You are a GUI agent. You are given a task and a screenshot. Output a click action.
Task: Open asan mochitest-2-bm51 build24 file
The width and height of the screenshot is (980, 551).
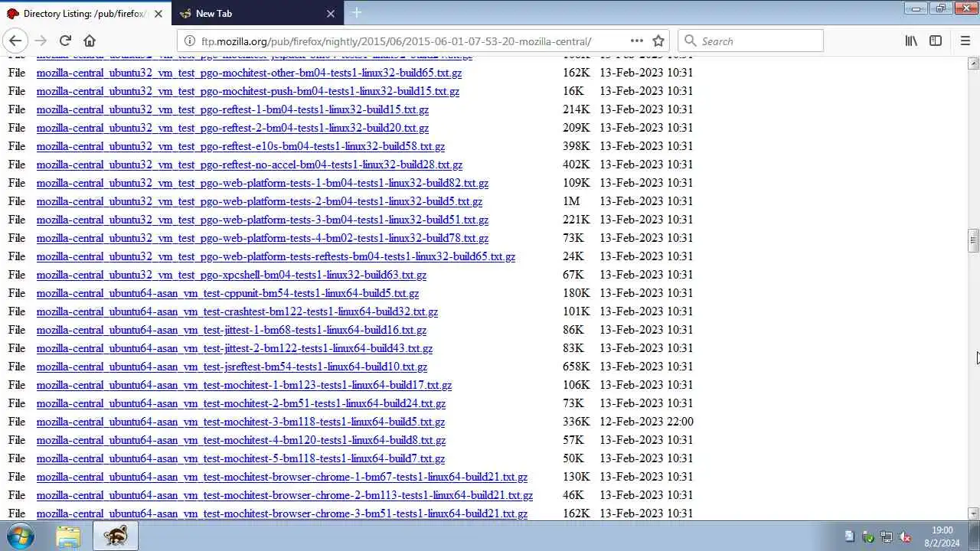click(x=240, y=403)
